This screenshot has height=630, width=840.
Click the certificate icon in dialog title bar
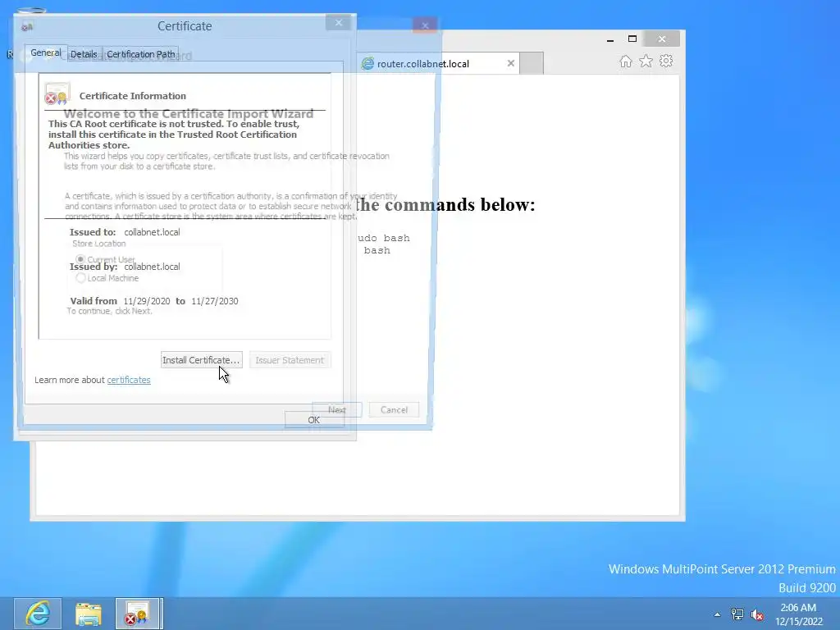tap(27, 26)
